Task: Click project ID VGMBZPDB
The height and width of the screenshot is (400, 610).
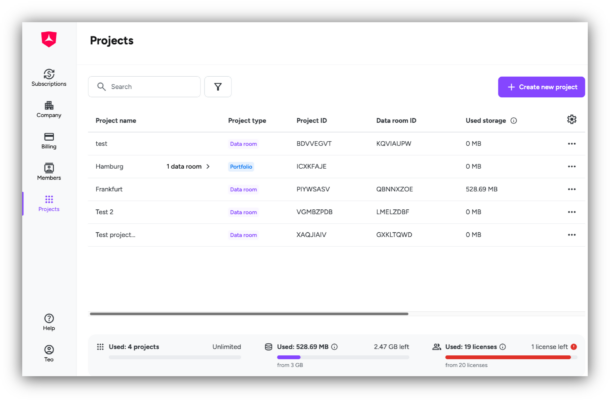Action: click(314, 212)
